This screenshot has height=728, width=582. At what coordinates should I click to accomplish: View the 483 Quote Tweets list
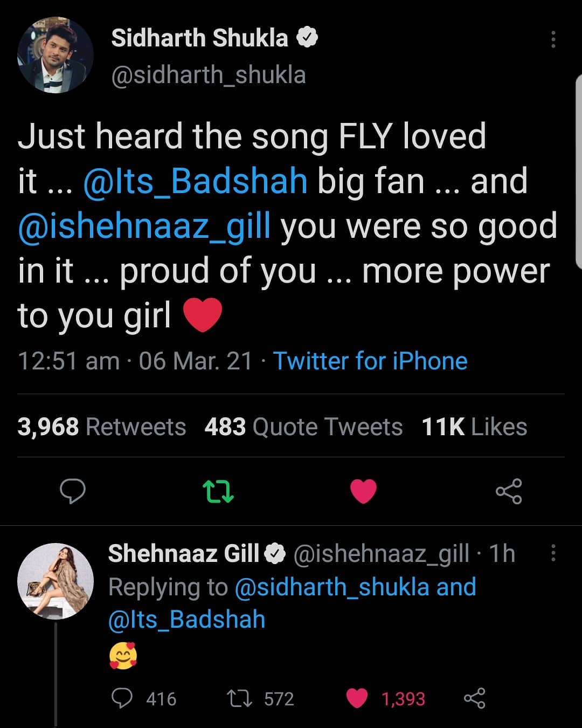click(303, 427)
